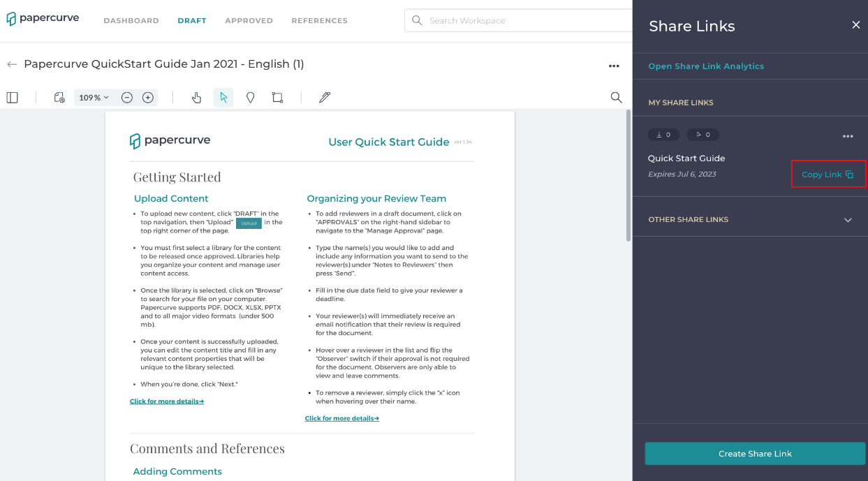Select the area crop tool
This screenshot has height=481, width=868.
tap(277, 98)
